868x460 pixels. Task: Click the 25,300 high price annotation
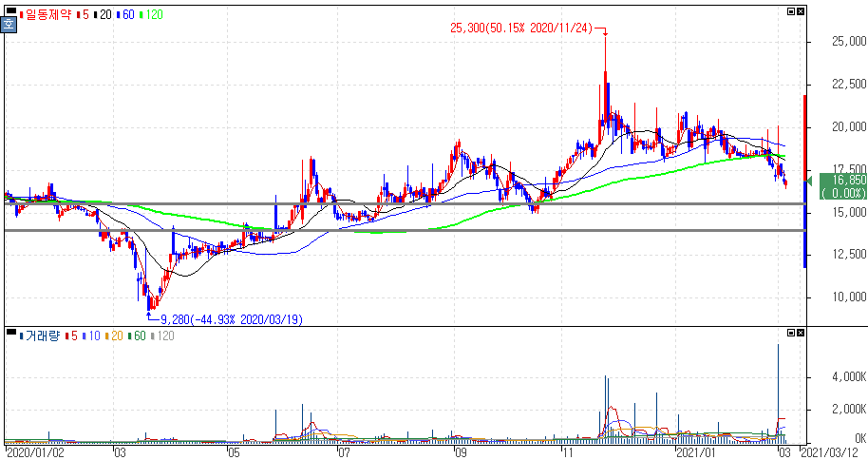[521, 28]
